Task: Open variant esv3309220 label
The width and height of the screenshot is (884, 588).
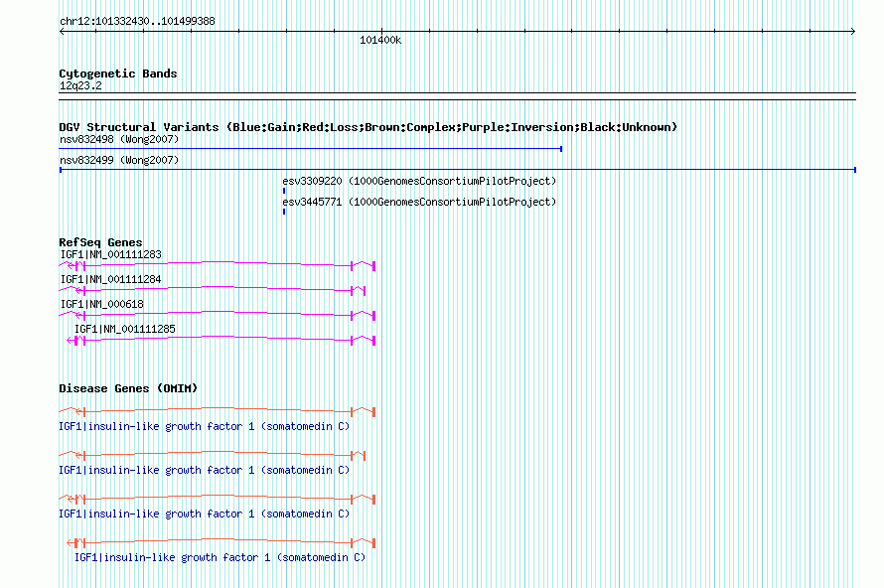Action: (419, 181)
